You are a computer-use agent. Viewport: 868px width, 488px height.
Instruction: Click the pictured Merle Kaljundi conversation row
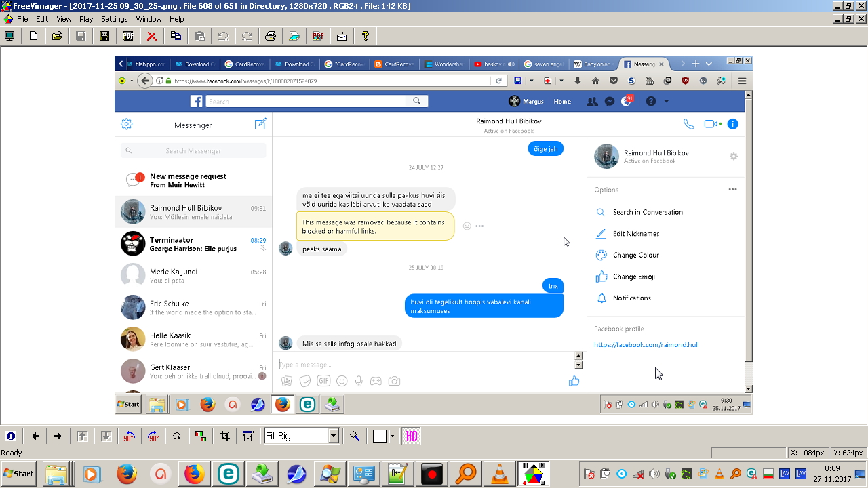pyautogui.click(x=193, y=275)
